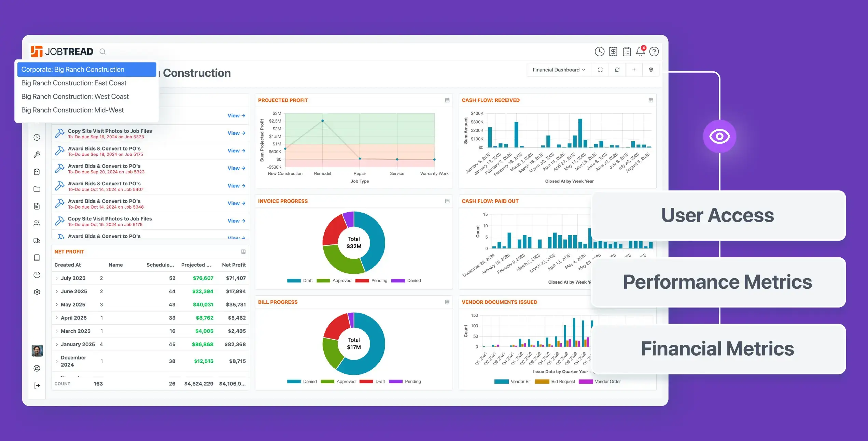Click the fullscreen expand icon
868x441 pixels.
[600, 70]
